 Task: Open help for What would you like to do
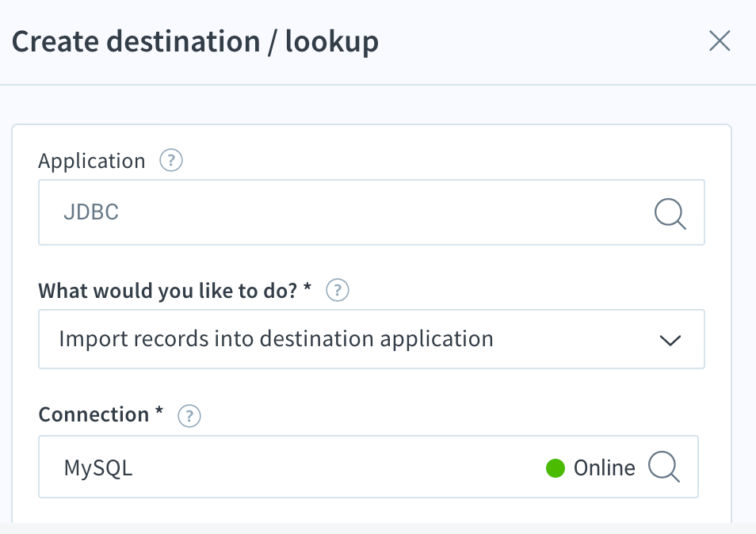[338, 290]
